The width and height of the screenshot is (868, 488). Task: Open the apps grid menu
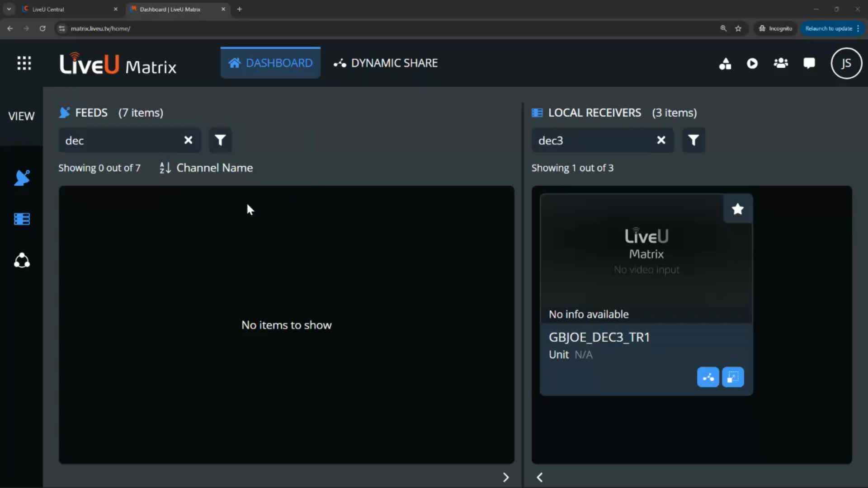pyautogui.click(x=24, y=63)
